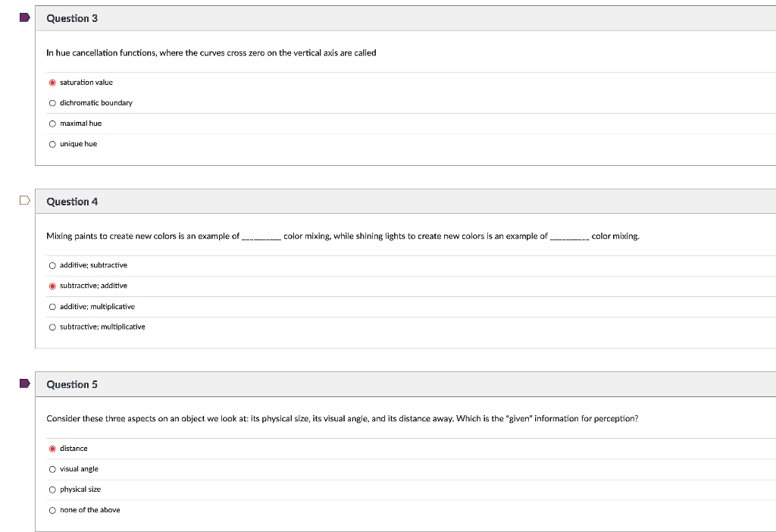Click the Mixing paints question prompt
Image resolution: width=776 pixels, height=532 pixels.
point(341,236)
